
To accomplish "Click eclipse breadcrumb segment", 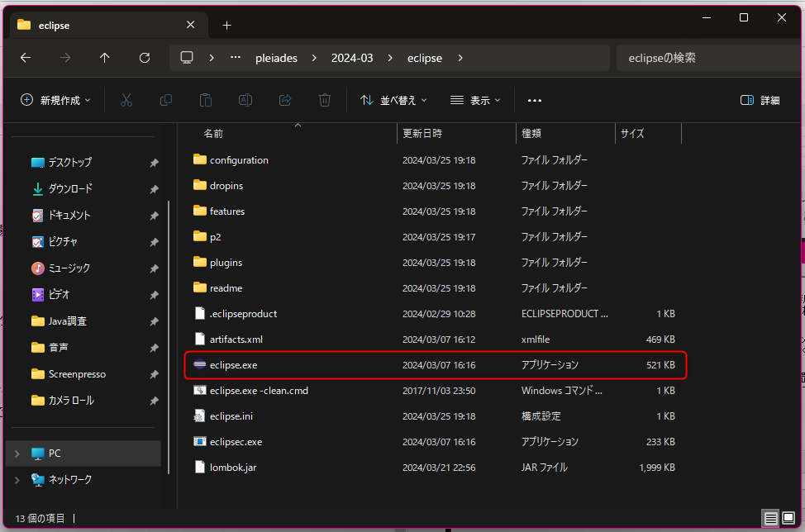I will 425,58.
